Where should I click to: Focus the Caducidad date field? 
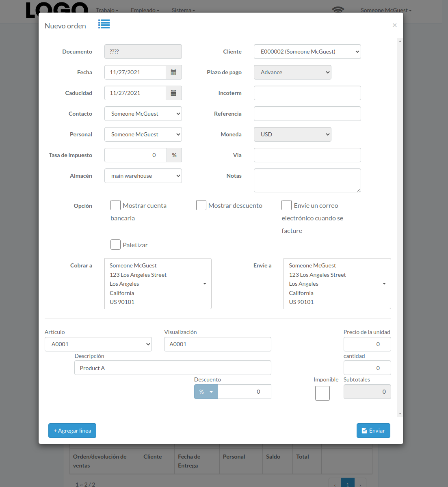pos(135,93)
